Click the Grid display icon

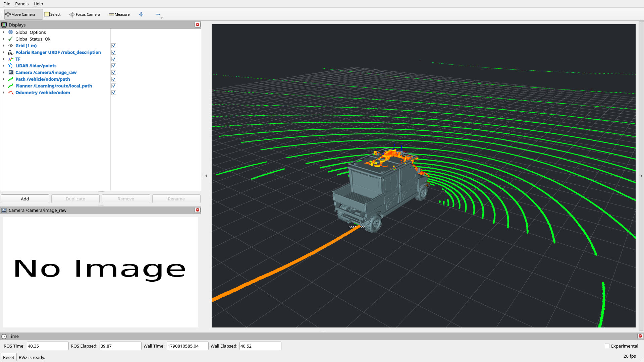click(x=11, y=46)
